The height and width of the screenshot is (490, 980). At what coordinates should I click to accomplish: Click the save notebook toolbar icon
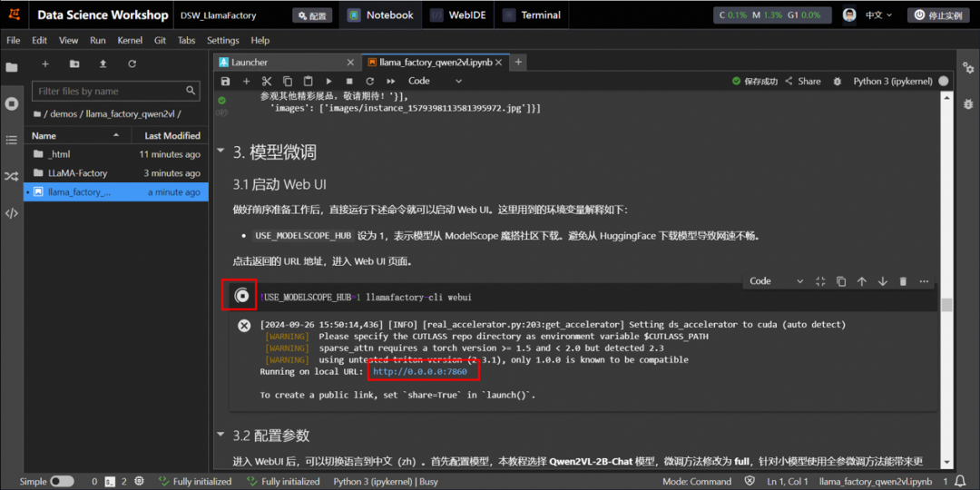[x=226, y=81]
